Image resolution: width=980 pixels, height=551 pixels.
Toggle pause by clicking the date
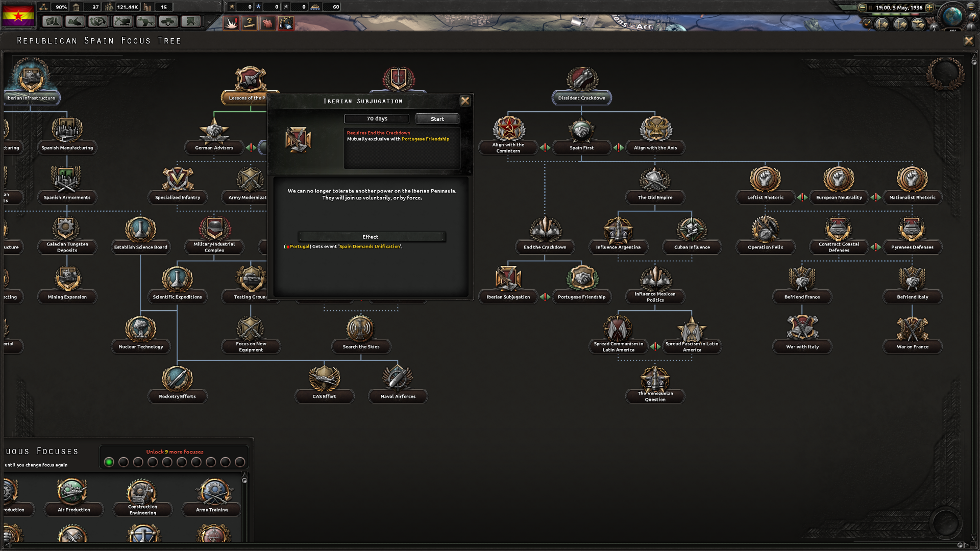899,8
